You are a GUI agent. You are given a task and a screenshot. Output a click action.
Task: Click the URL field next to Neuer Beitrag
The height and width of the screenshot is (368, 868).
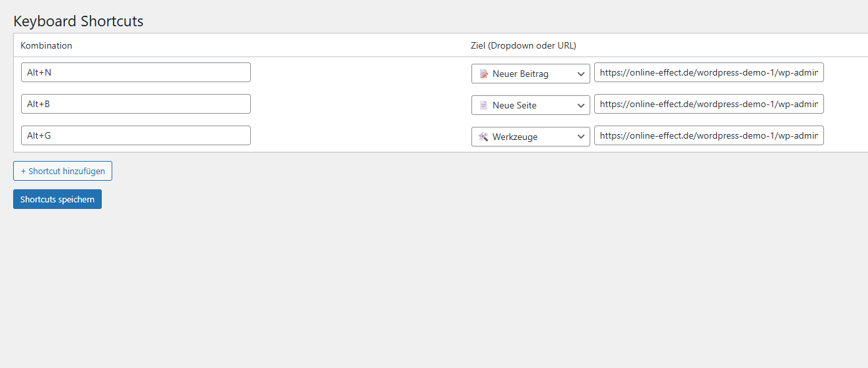point(708,72)
